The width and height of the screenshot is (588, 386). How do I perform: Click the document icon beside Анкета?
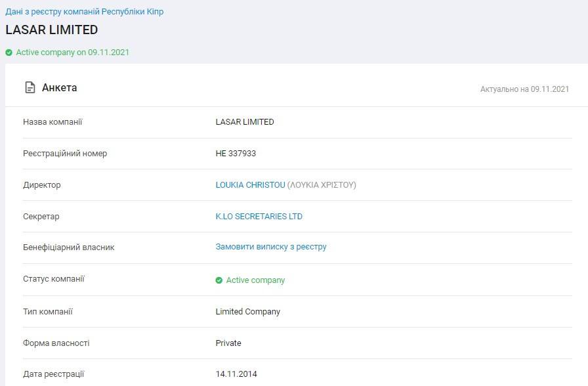point(30,87)
